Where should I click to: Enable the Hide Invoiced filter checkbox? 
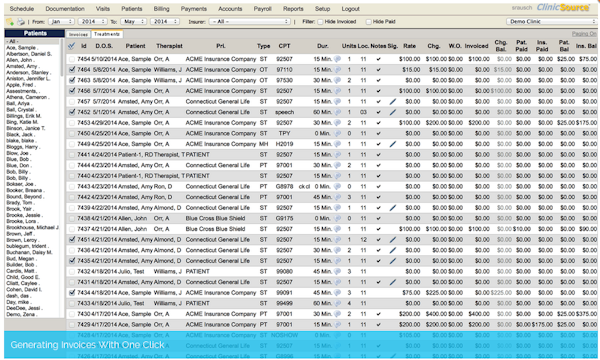pyautogui.click(x=320, y=22)
